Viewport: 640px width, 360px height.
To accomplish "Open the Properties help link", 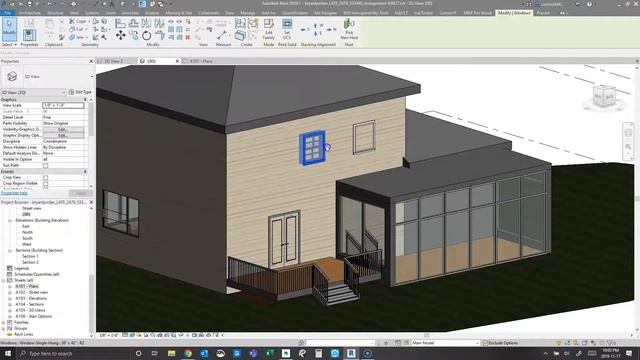I will (14, 193).
